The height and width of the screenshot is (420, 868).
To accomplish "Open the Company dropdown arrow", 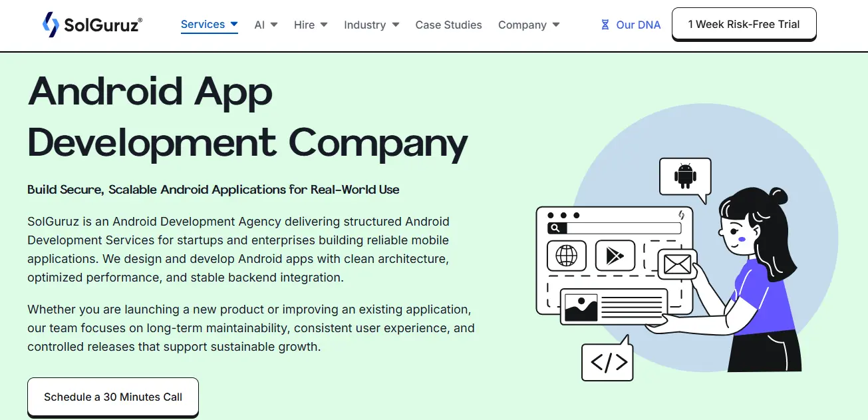I will click(x=556, y=25).
